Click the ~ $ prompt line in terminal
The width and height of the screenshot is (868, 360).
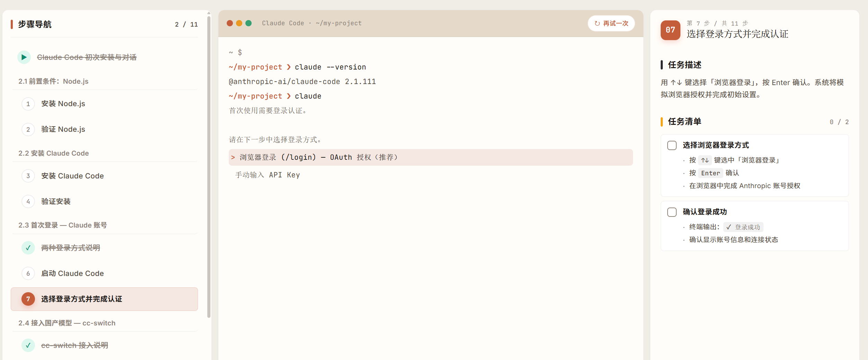[x=235, y=53]
